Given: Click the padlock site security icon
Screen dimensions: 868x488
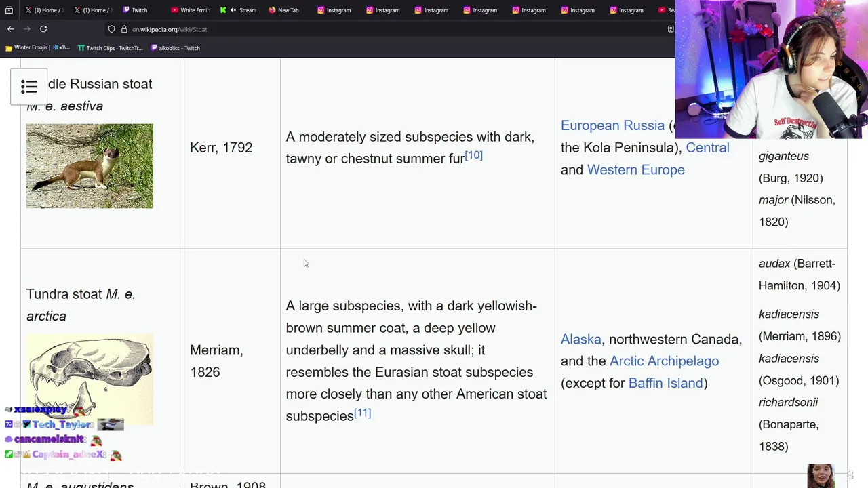Looking at the screenshot, I should (124, 29).
